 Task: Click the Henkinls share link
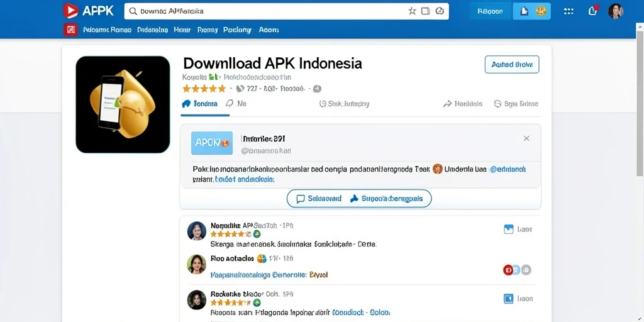(463, 104)
